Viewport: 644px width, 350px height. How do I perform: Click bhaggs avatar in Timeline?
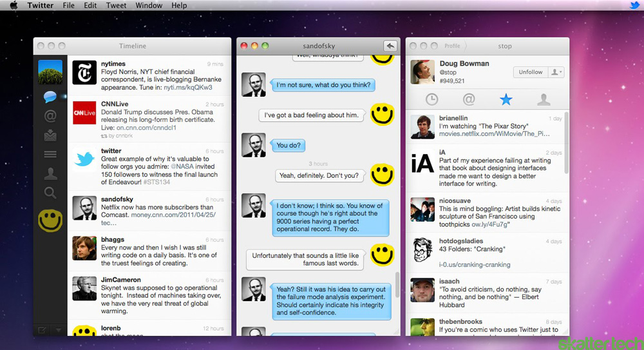(x=84, y=248)
